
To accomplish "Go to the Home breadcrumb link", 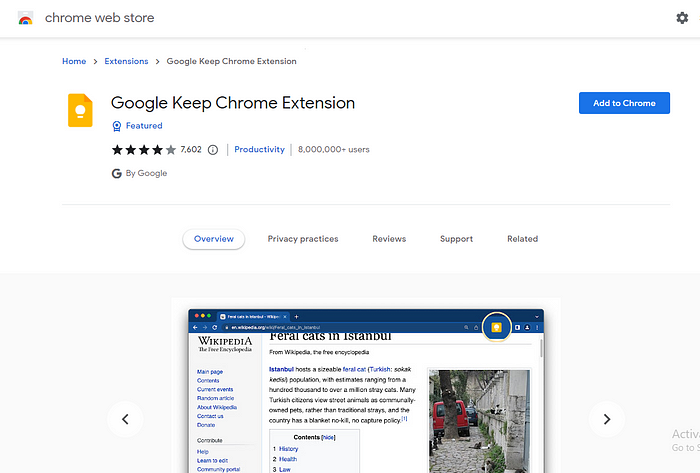I will (74, 61).
